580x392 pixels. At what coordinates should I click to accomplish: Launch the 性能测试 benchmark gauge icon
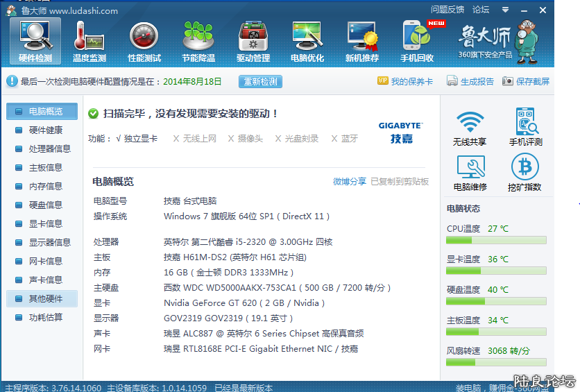[x=144, y=41]
